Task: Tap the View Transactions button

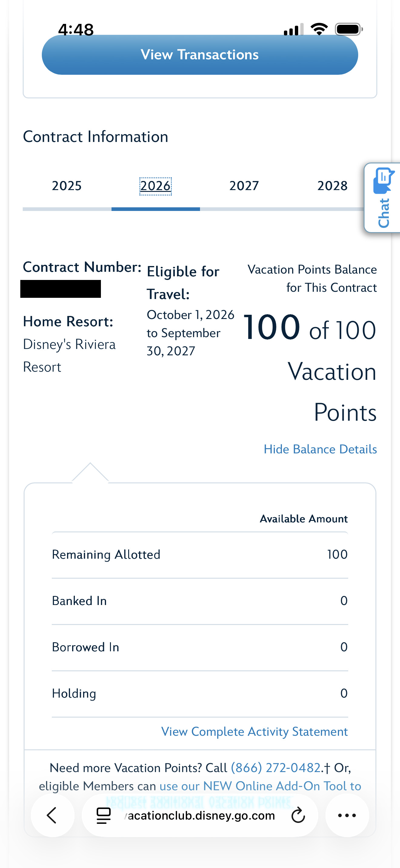Action: tap(200, 54)
